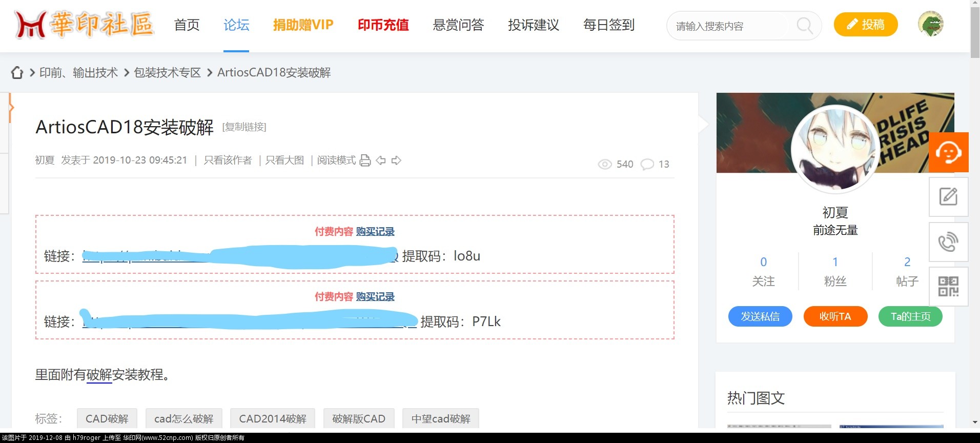Click the 收听TA button
Image resolution: width=980 pixels, height=443 pixels.
pyautogui.click(x=835, y=316)
